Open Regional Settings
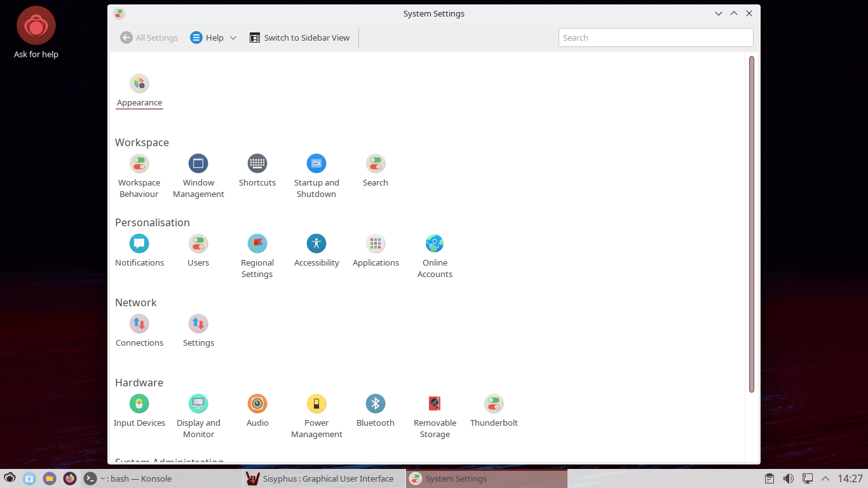This screenshot has height=488, width=868. point(257,257)
